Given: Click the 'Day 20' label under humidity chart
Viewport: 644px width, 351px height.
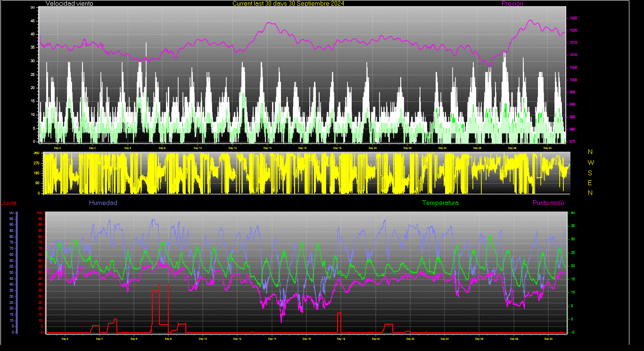Looking at the screenshot, I should click(376, 338).
